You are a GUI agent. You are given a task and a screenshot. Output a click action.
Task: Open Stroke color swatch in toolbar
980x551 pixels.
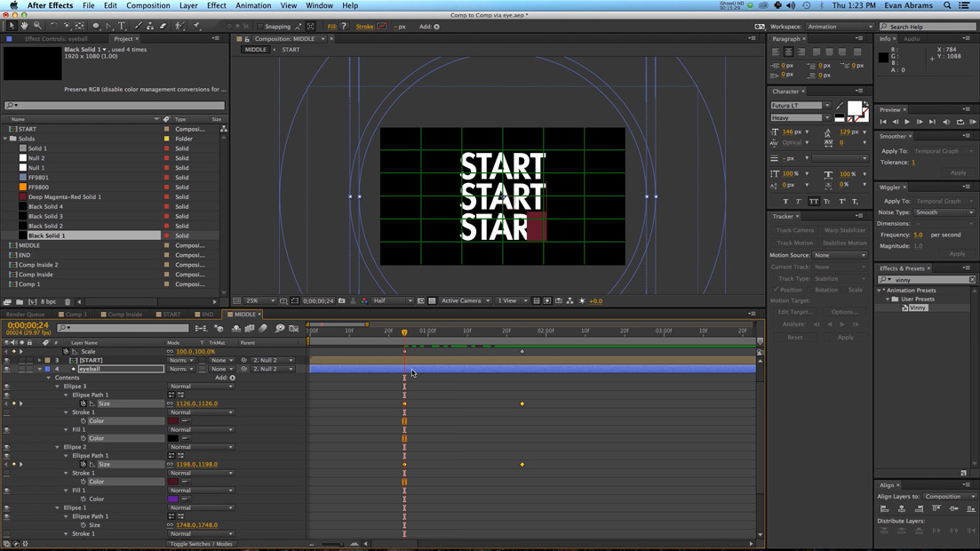click(381, 27)
